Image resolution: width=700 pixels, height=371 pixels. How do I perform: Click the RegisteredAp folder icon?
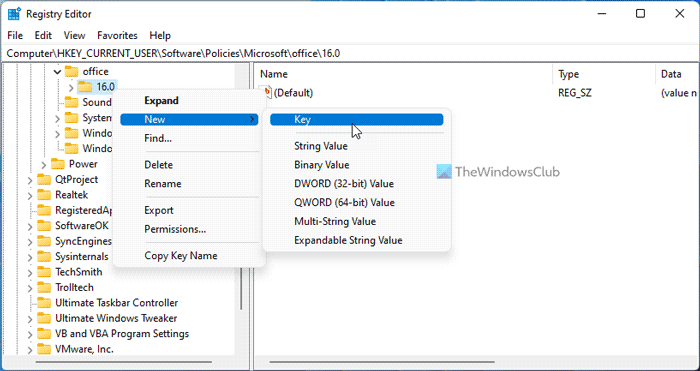coord(44,210)
